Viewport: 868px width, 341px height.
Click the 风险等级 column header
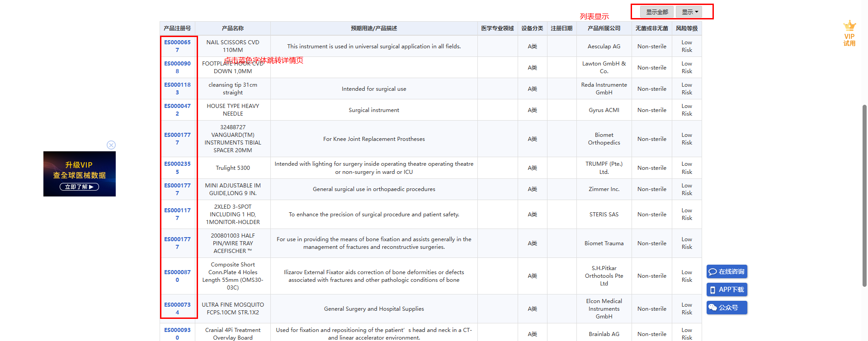(687, 28)
